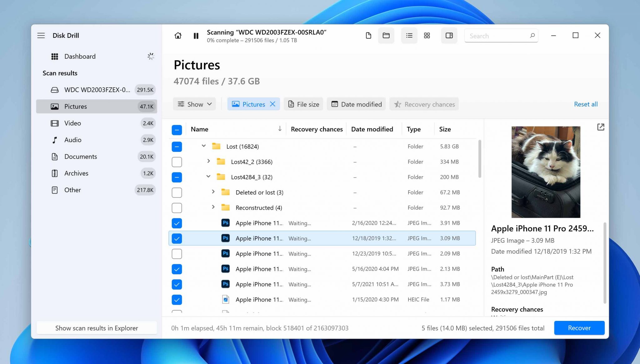Uncheck the selected 3.09 MB JPEG image

pyautogui.click(x=177, y=238)
